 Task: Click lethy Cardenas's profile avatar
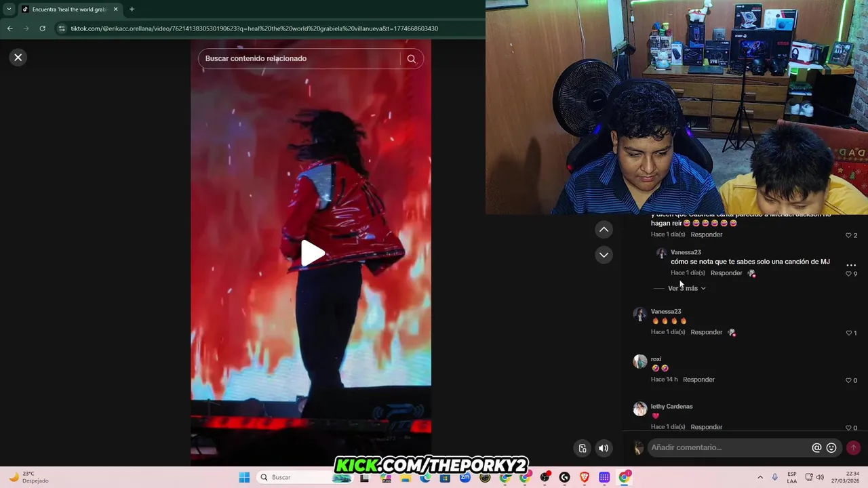(x=639, y=409)
